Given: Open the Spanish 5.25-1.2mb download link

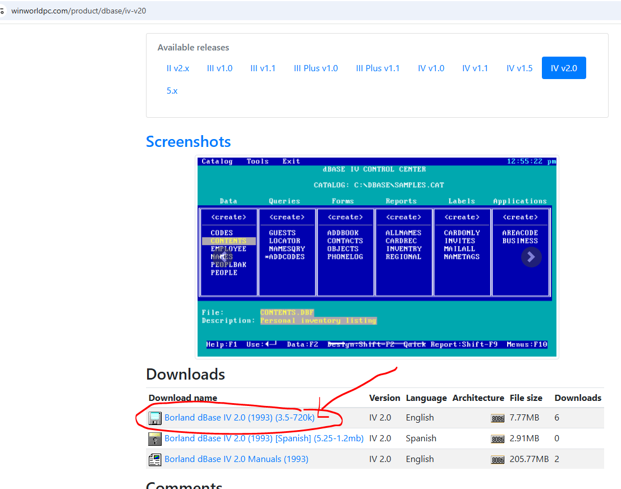Looking at the screenshot, I should click(264, 438).
